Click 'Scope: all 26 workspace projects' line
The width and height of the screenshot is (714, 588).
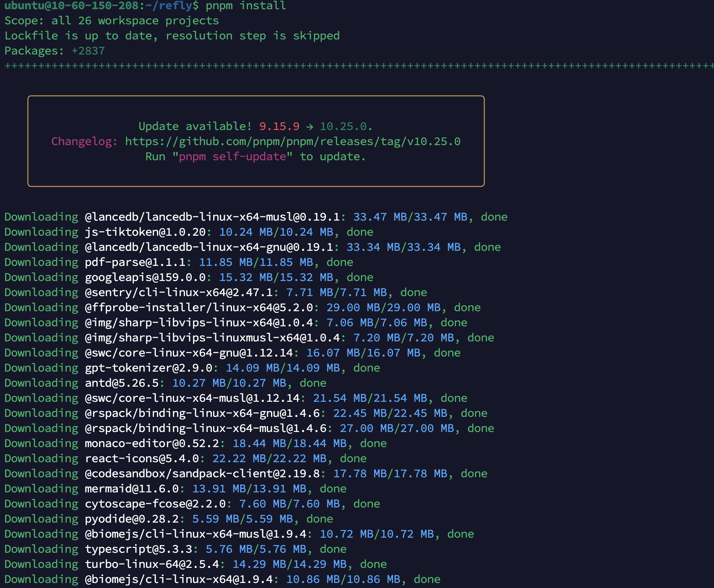coord(112,21)
